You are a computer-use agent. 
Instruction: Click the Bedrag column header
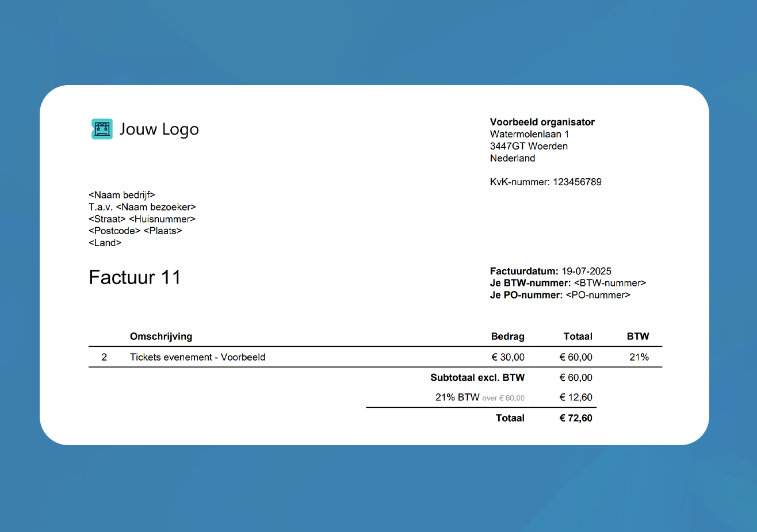507,336
